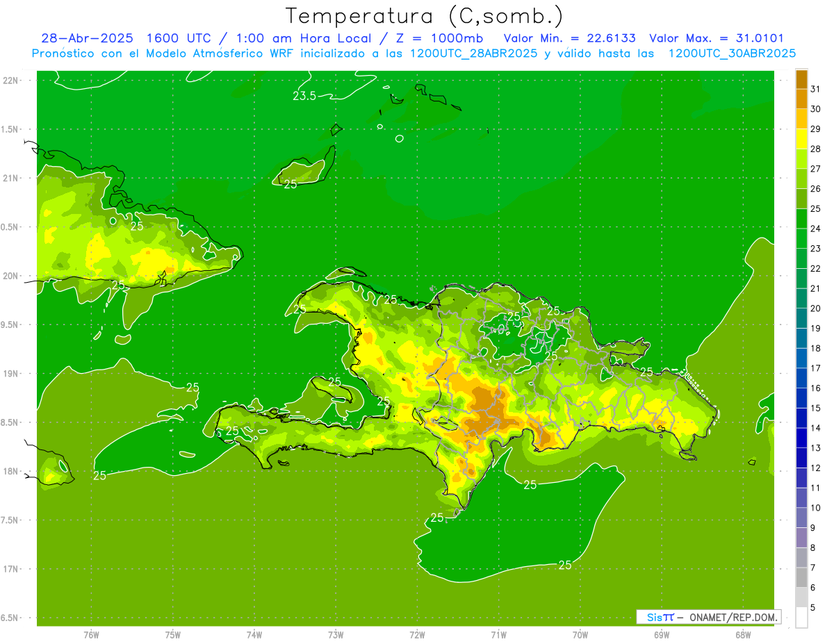Click legend value '11'
The image size is (834, 644).
point(815,488)
